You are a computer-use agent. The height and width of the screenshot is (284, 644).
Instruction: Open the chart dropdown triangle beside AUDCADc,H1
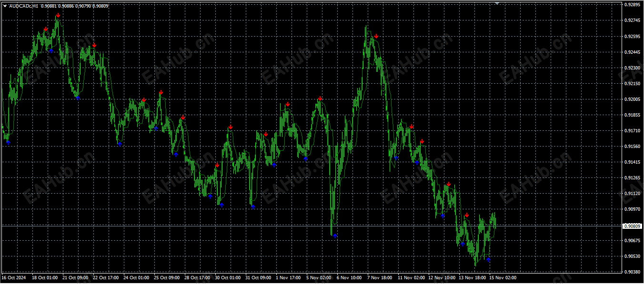tap(5, 6)
